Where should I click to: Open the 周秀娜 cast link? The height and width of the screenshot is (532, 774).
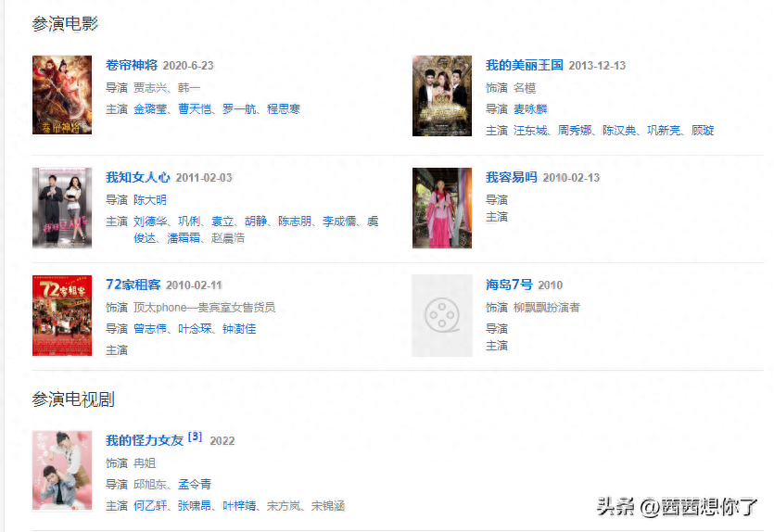575,131
